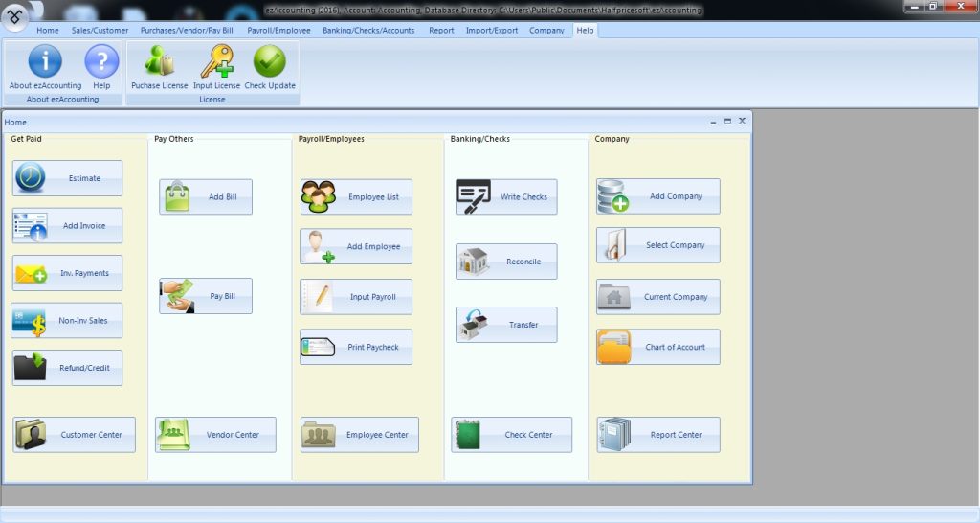The width and height of the screenshot is (980, 523).
Task: Open Refund/Credit
Action: (x=68, y=369)
